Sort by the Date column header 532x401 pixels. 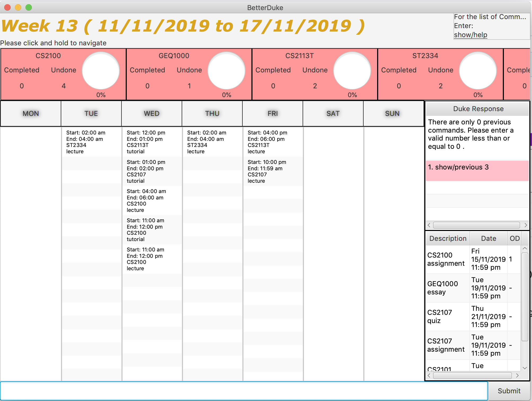489,238
